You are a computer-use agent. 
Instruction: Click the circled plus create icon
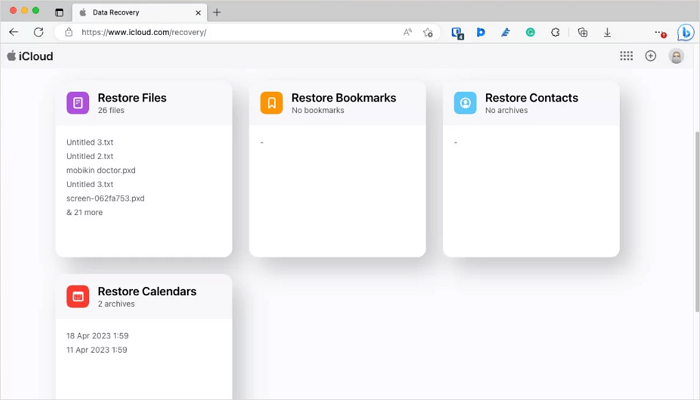pyautogui.click(x=651, y=56)
